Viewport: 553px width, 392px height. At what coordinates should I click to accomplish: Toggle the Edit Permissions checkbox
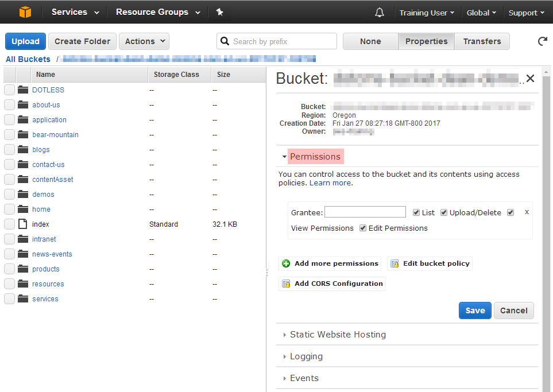pos(363,228)
